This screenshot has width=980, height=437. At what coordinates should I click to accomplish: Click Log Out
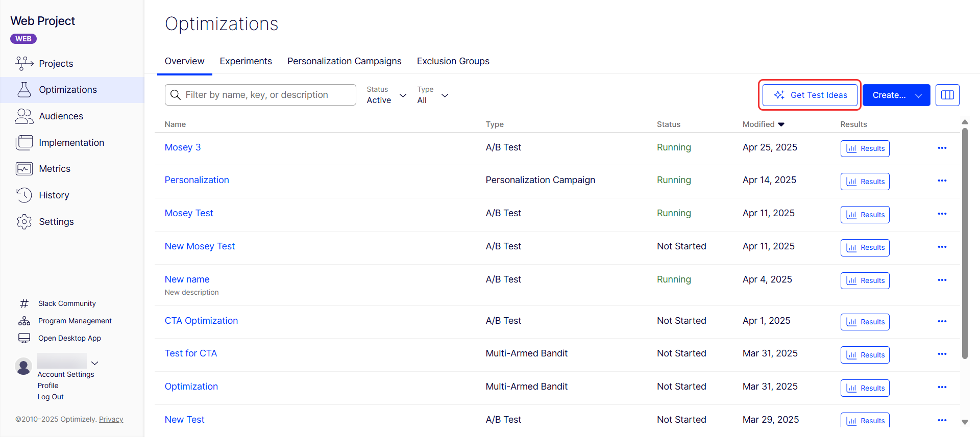(51, 397)
